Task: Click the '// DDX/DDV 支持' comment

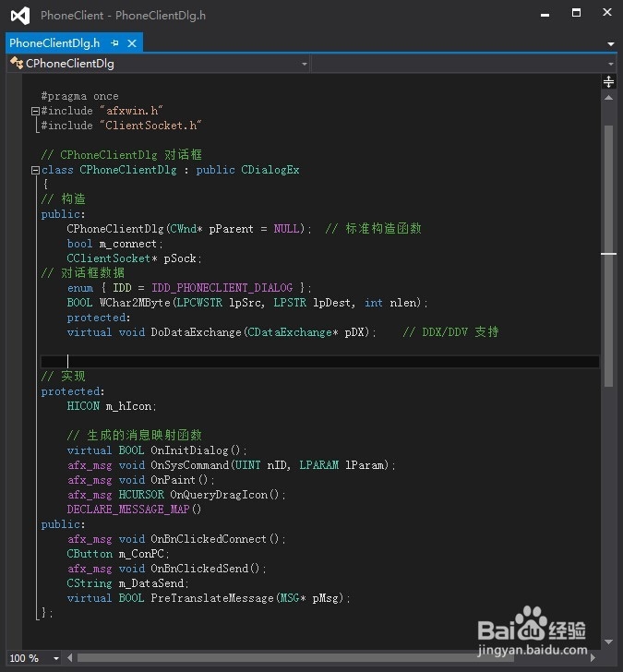Action: [x=450, y=332]
